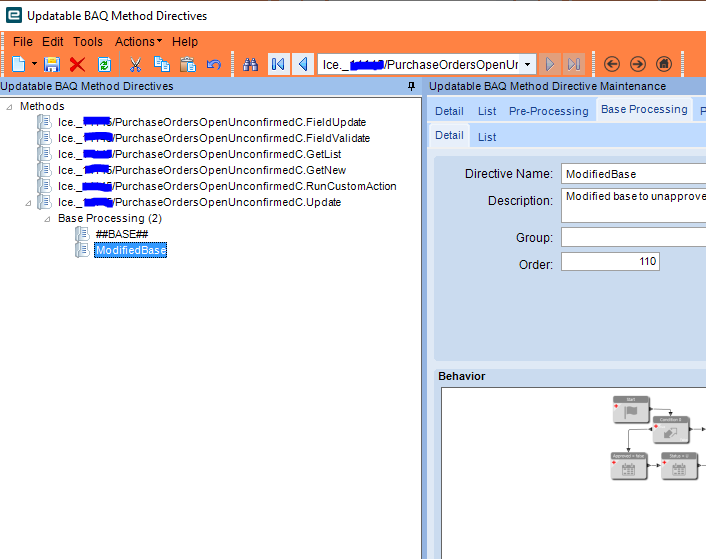This screenshot has width=706, height=559.
Task: Open the Edit menu
Action: point(53,42)
